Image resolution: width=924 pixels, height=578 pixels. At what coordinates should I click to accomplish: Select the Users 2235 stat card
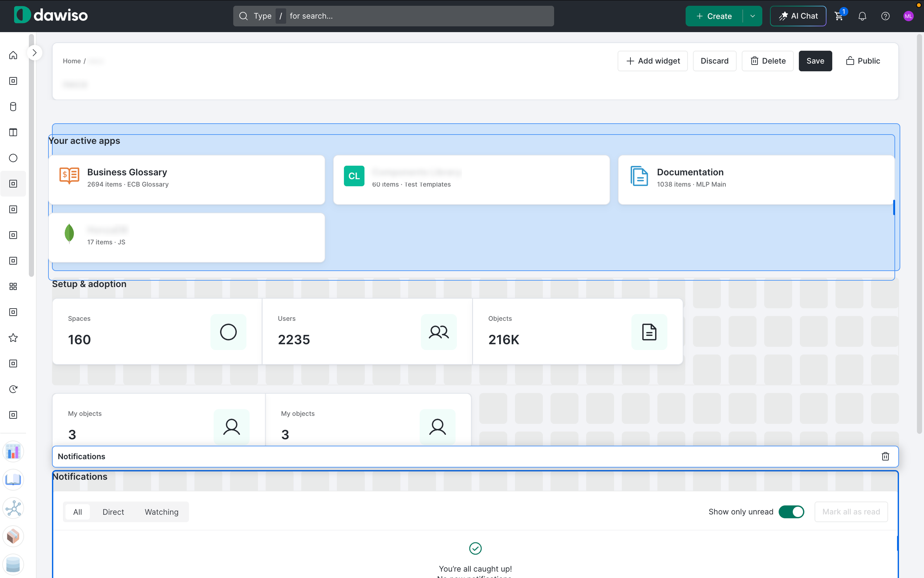tap(367, 331)
